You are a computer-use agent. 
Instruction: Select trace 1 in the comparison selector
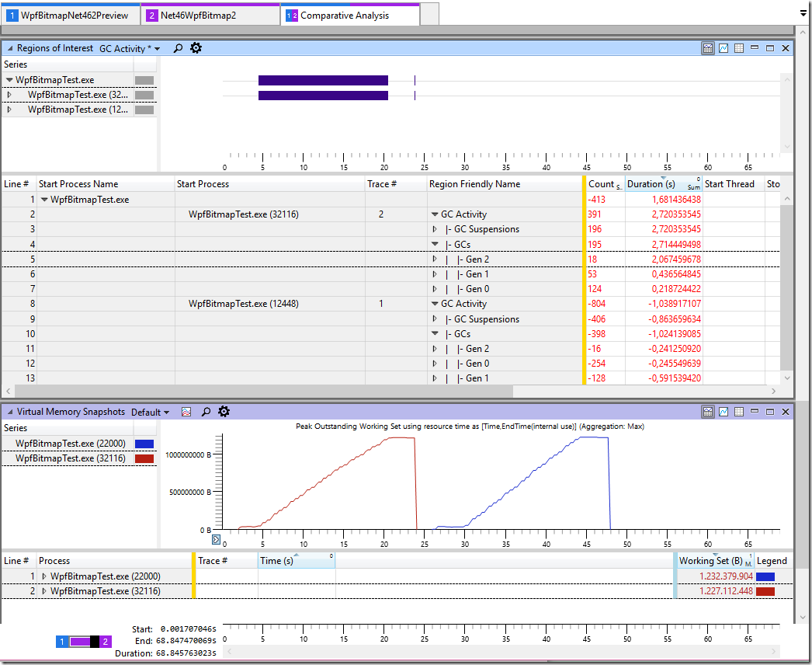pos(61,642)
